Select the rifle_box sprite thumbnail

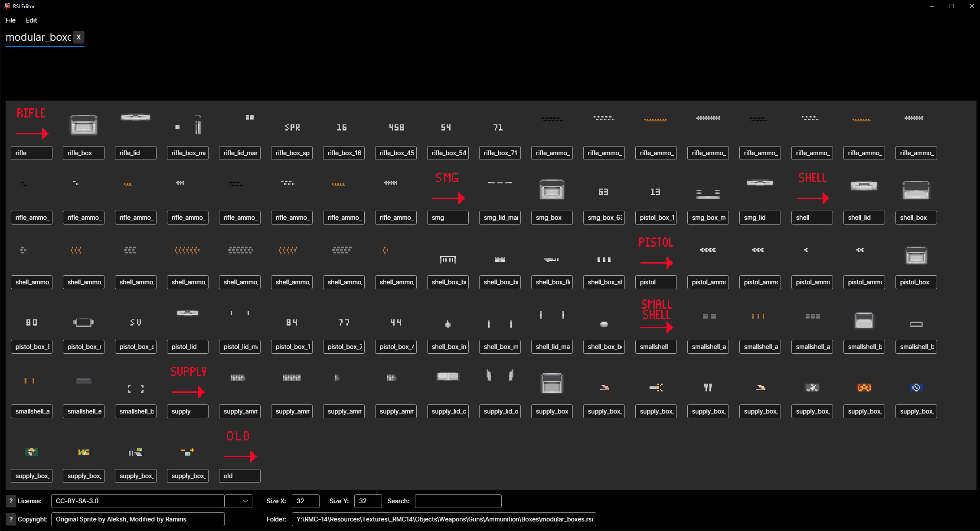[84, 124]
